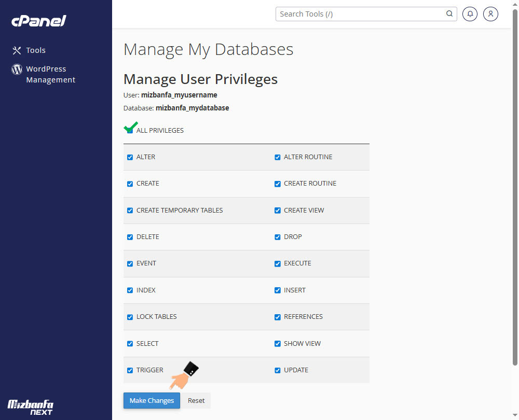Screen dimensions: 519x420
Task: Toggle the LOCK TABLES checkbox
Action: coord(130,317)
